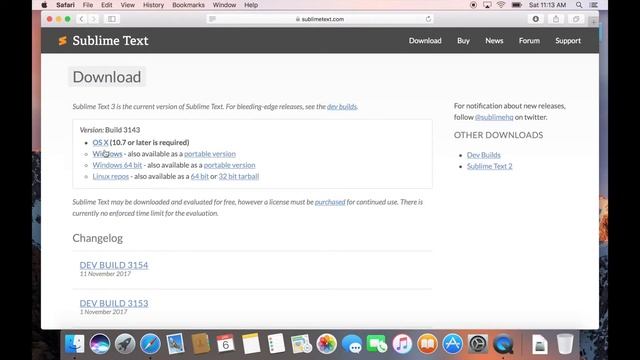Open System Preferences in the Dock
Viewport: 640px width, 360px height.
478,344
